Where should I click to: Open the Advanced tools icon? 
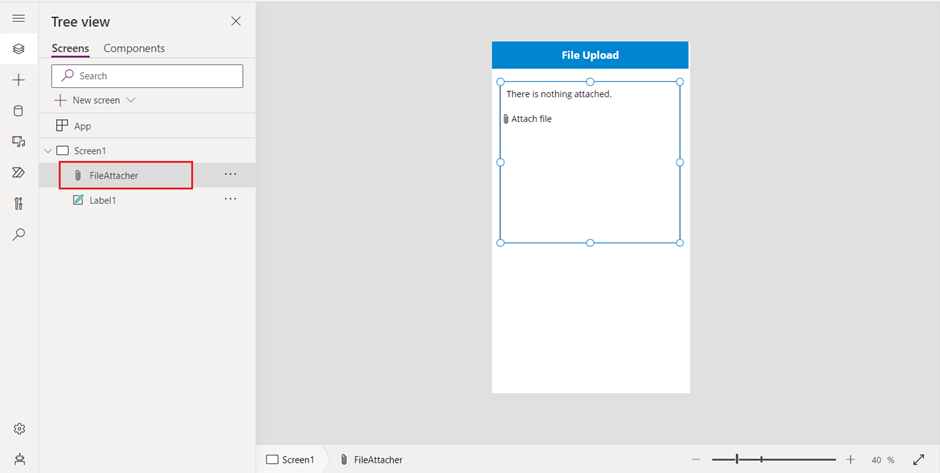point(18,204)
